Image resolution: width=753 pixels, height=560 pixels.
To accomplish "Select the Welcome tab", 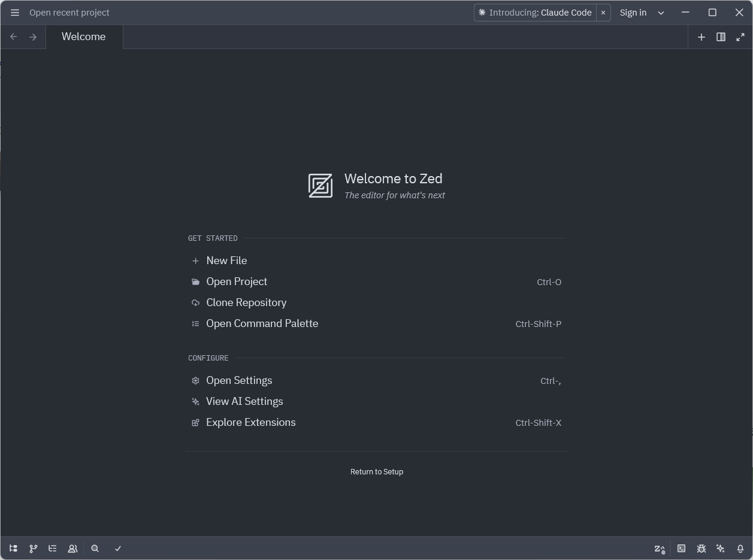I will (x=84, y=37).
